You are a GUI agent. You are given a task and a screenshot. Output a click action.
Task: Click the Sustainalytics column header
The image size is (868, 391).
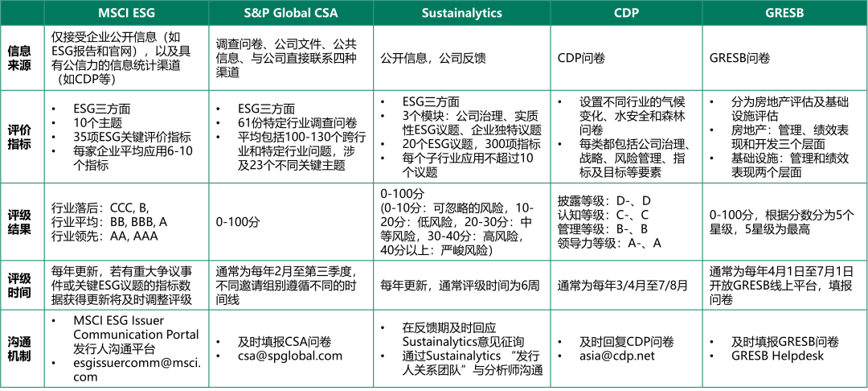(x=461, y=13)
